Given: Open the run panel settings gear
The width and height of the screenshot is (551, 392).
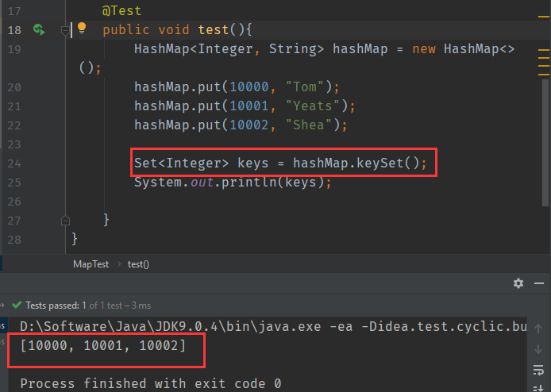Looking at the screenshot, I should (x=518, y=283).
